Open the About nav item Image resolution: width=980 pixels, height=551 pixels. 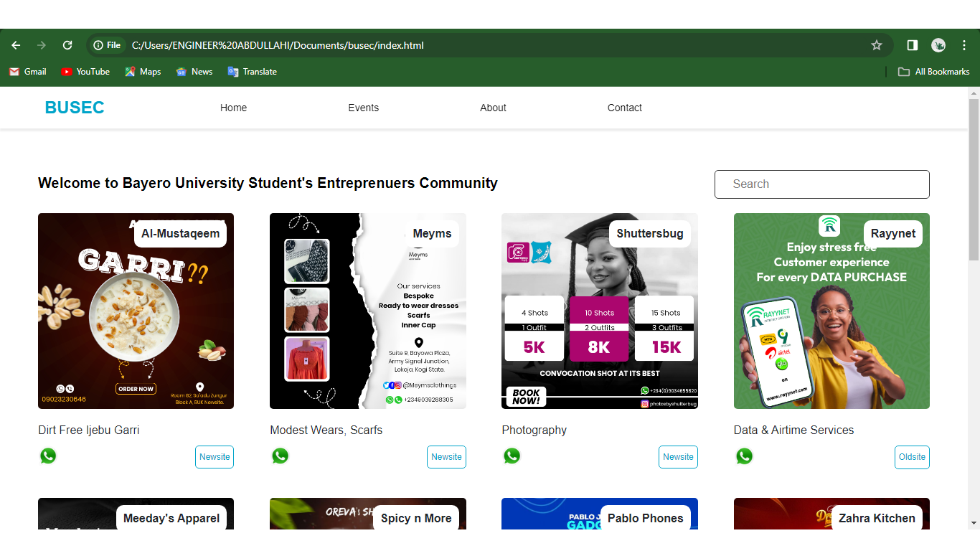493,108
